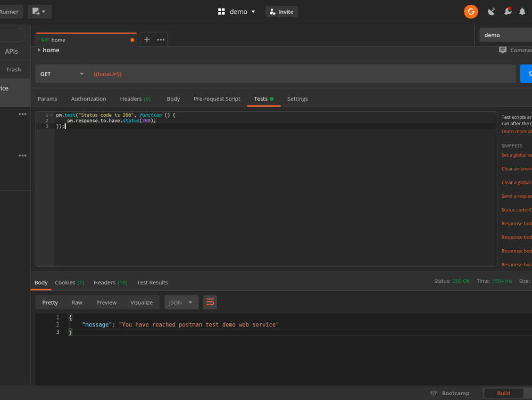Insert the Response headers snippet
532x400 pixels.
click(517, 264)
